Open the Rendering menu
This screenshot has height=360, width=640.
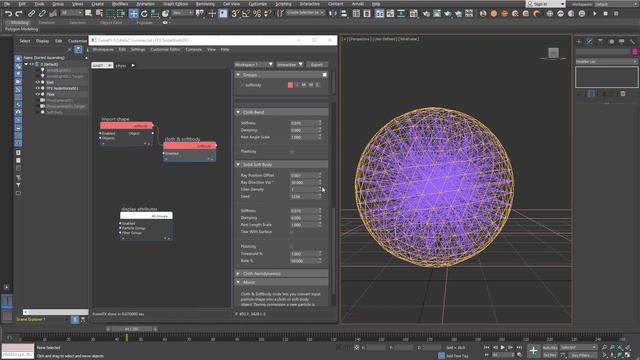[205, 4]
